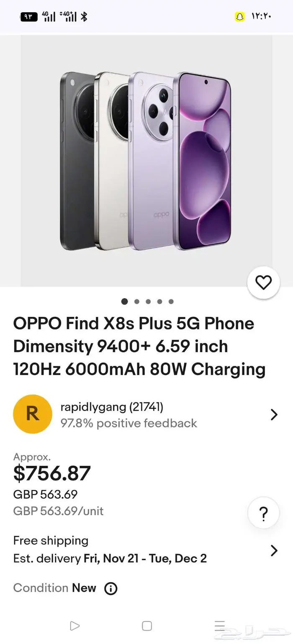Image resolution: width=293 pixels, height=644 pixels.
Task: Tap the Snapchat notification icon
Action: (239, 17)
